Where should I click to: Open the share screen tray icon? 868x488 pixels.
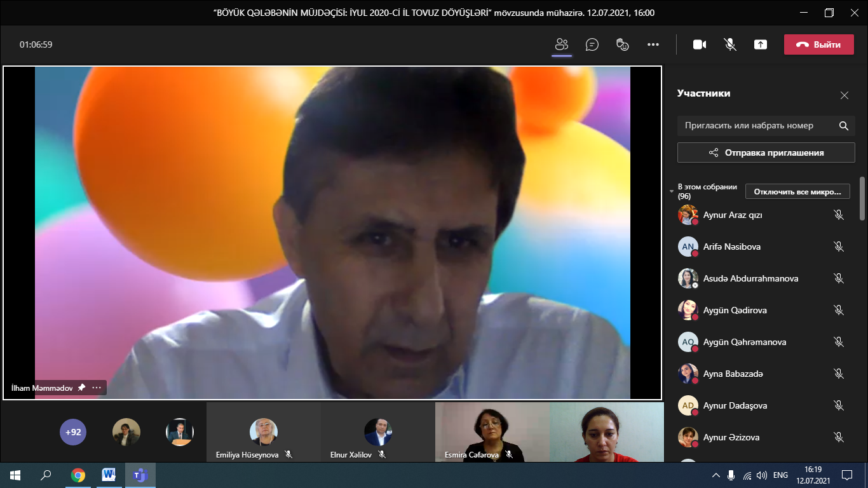(x=761, y=44)
